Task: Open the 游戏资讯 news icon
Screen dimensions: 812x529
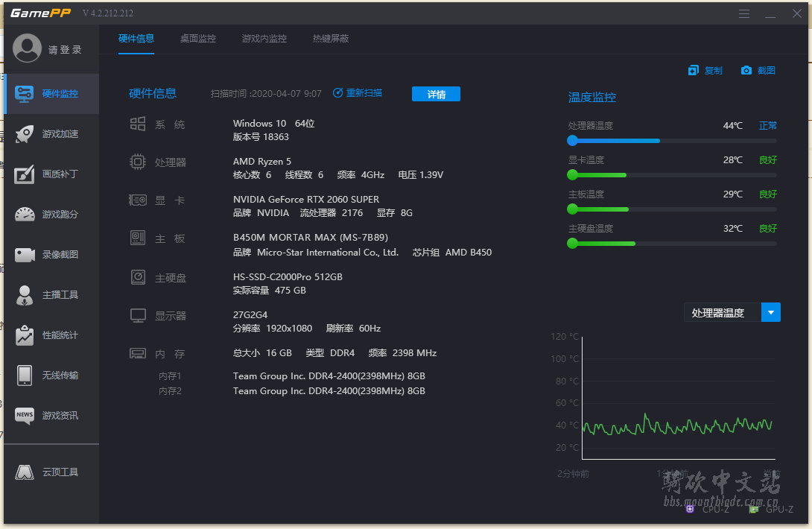Action: coord(25,416)
